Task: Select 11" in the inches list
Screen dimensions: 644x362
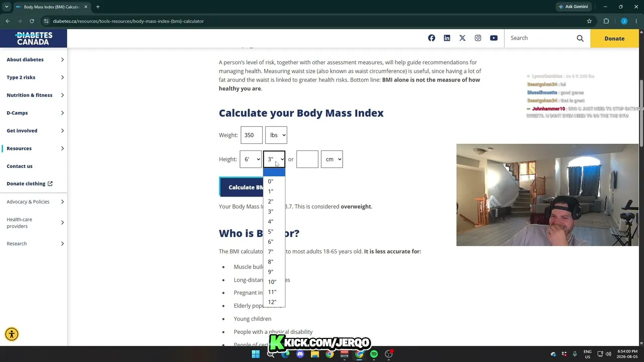Action: (274, 292)
